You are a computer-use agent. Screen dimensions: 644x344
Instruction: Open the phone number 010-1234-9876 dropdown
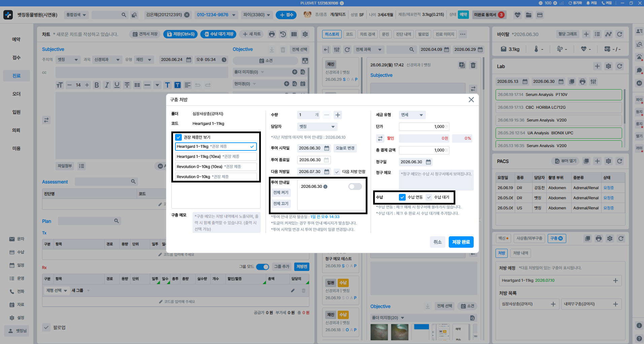(x=216, y=15)
